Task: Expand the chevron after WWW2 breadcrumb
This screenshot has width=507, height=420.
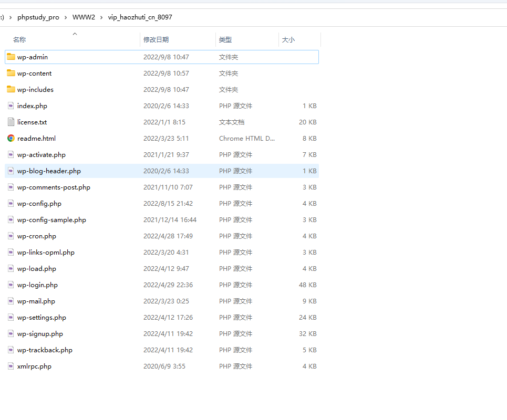Action: coord(101,17)
